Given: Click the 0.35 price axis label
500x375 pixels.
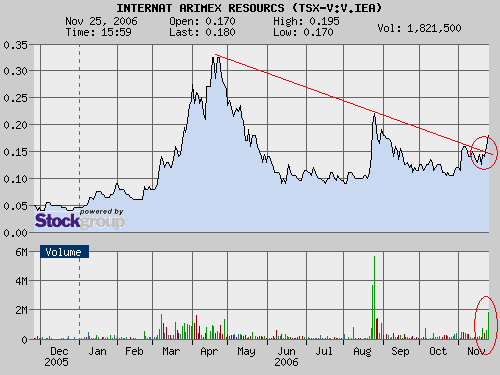Looking at the screenshot, I should (15, 45).
